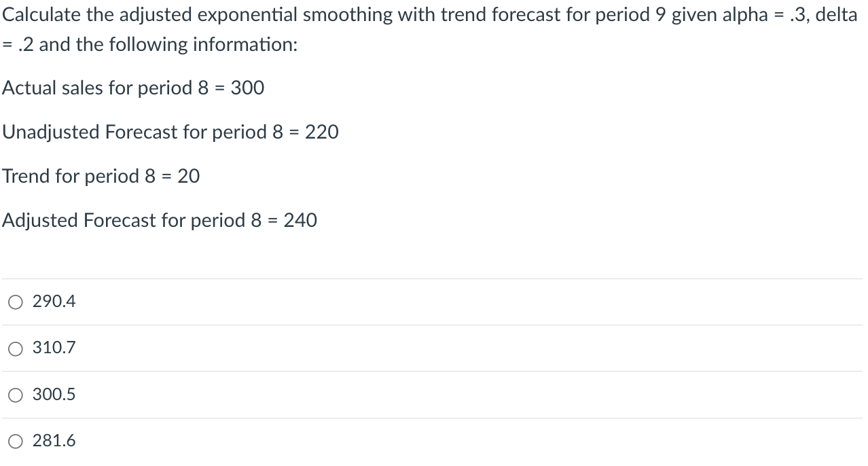Viewport: 868px width, 466px height.
Task: Click the 281.6 answer label text
Action: pos(54,440)
